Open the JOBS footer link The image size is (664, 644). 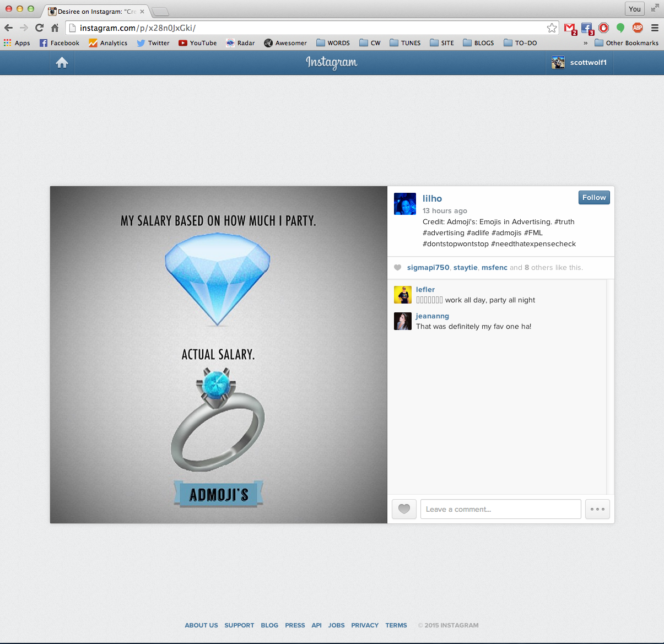(336, 625)
